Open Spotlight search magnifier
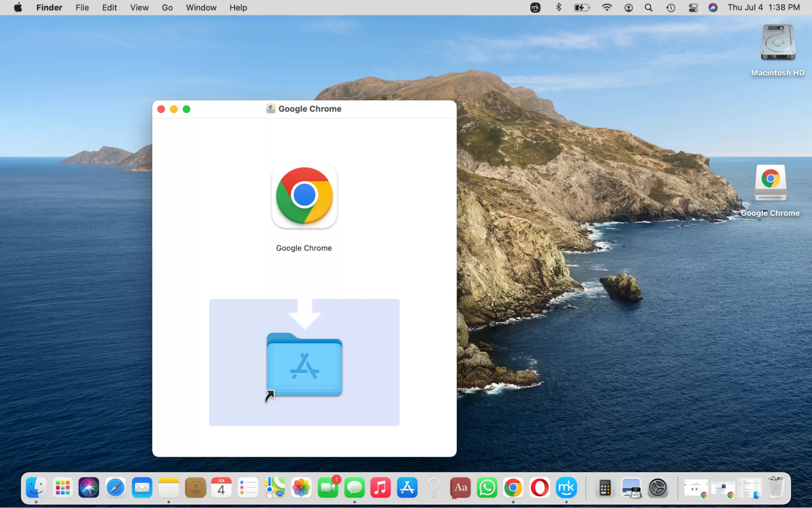The height and width of the screenshot is (508, 812). click(649, 8)
